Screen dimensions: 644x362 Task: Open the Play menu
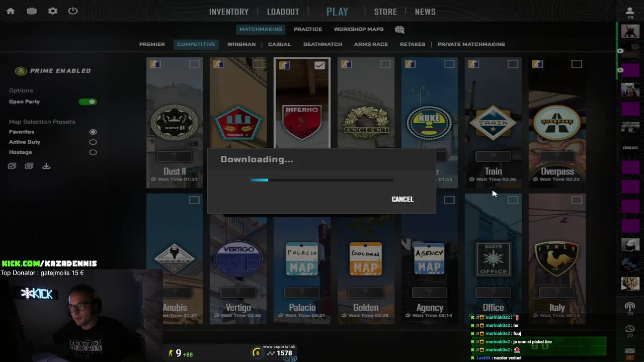[x=337, y=12]
